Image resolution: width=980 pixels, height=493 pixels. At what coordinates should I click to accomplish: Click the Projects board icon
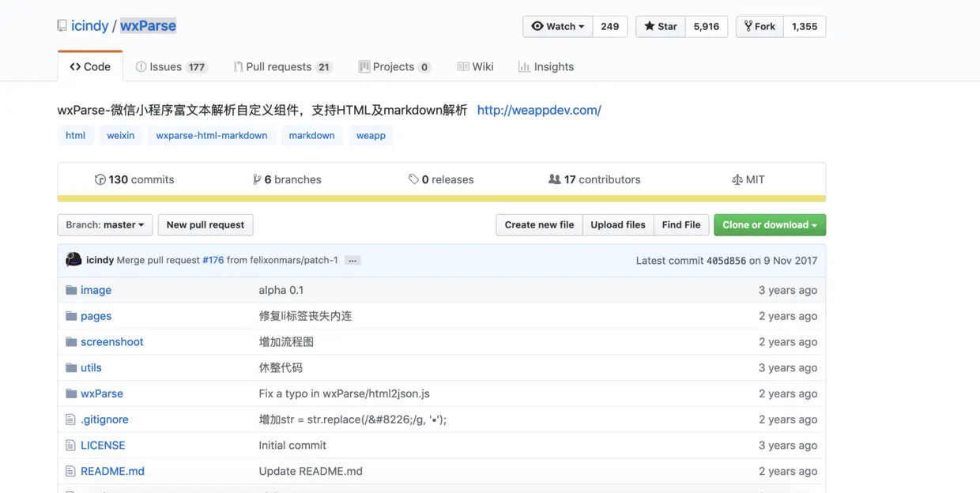tap(364, 67)
